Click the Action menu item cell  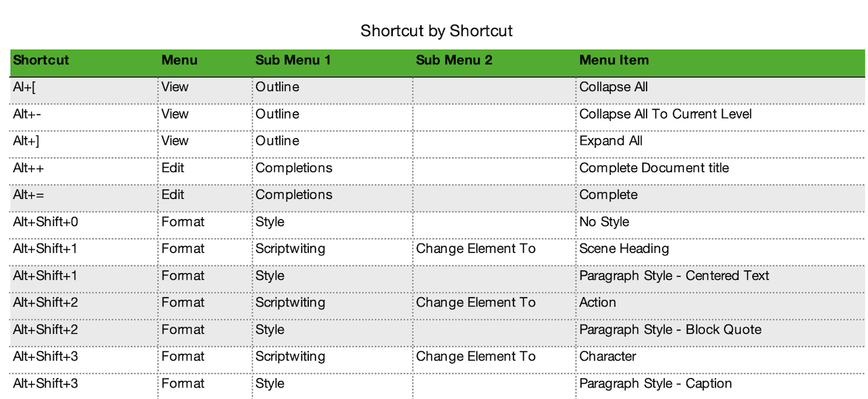point(720,303)
